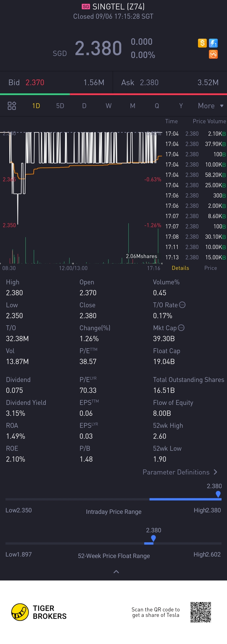Expand the Parameter Definitions chevron

point(215,472)
